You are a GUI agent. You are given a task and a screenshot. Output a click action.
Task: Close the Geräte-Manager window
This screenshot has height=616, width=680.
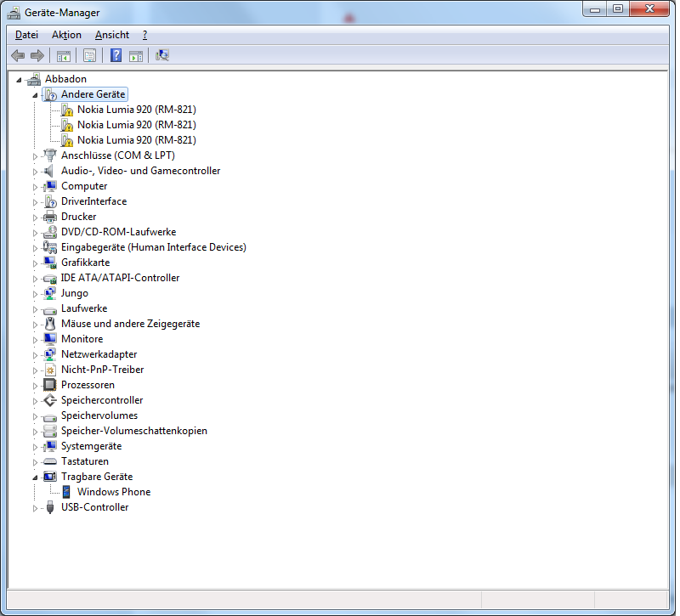[649, 8]
